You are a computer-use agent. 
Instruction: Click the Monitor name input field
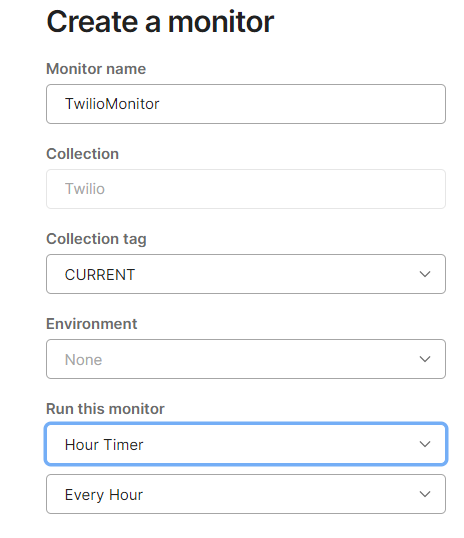point(246,104)
